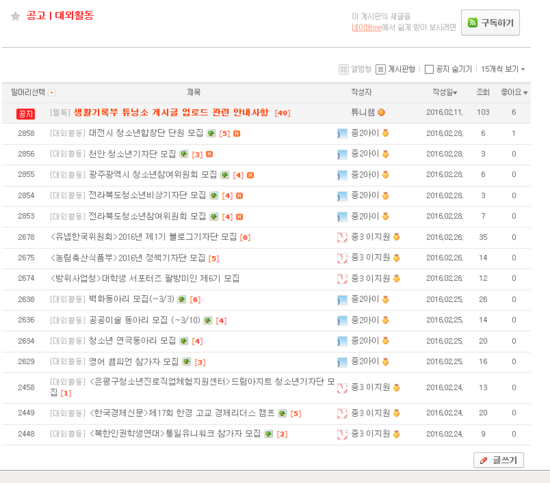550x483 pixels.
Task: Open comment count [49] on notice post
Action: pos(282,113)
